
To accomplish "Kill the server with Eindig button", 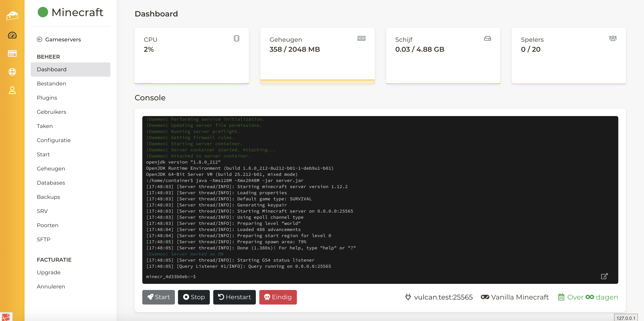I will (x=278, y=297).
